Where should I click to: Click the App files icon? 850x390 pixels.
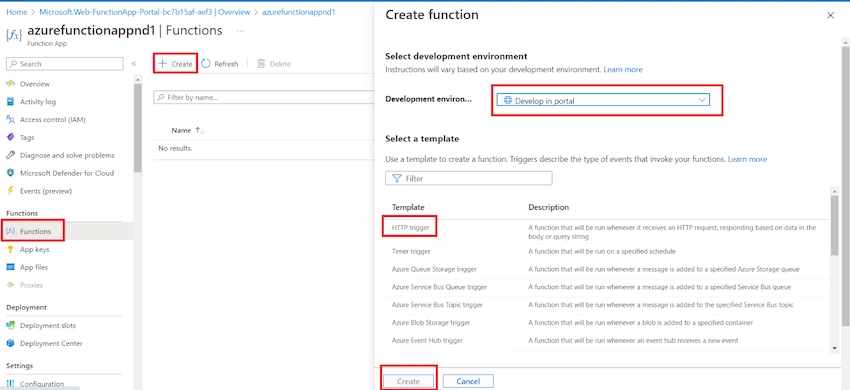pos(10,267)
